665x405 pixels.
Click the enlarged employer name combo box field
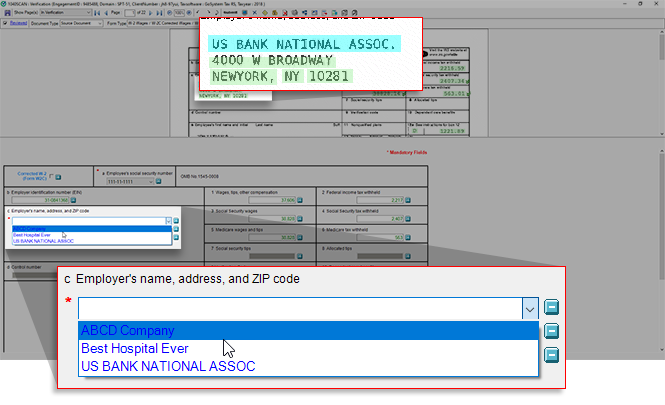pyautogui.click(x=300, y=309)
